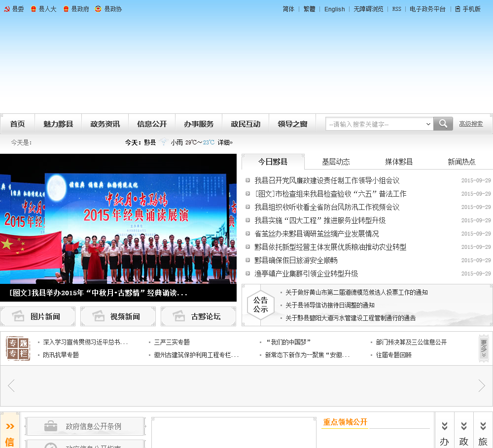The height and width of the screenshot is (448, 493).
Task: Open 古黟论坛 forum button
Action: tap(198, 316)
